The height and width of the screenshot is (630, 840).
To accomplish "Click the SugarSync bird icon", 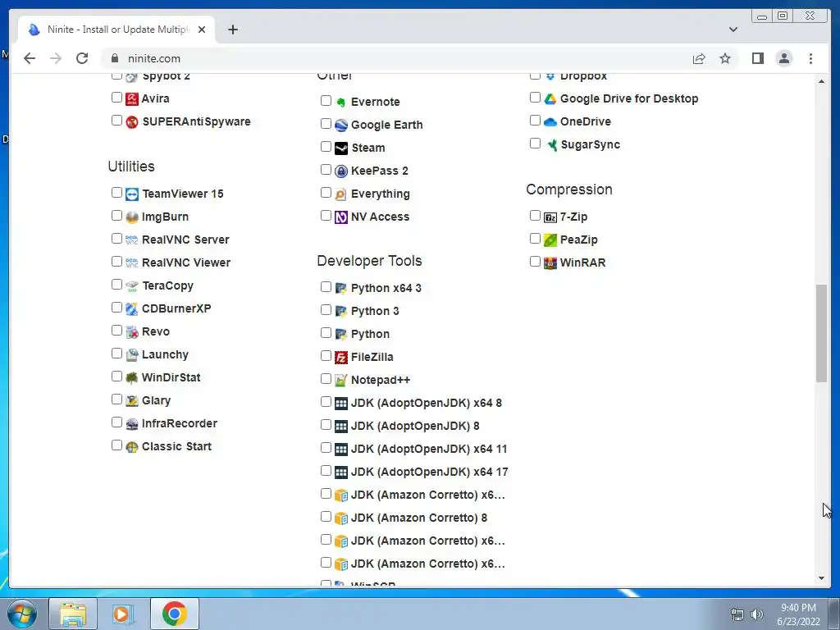I will click(x=550, y=144).
